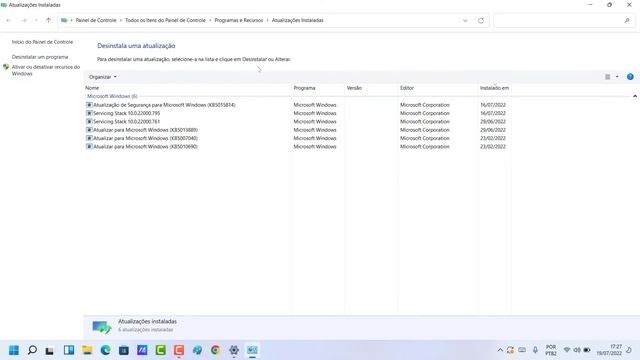Open the Windows Start menu
640x360 pixels.
(x=13, y=350)
